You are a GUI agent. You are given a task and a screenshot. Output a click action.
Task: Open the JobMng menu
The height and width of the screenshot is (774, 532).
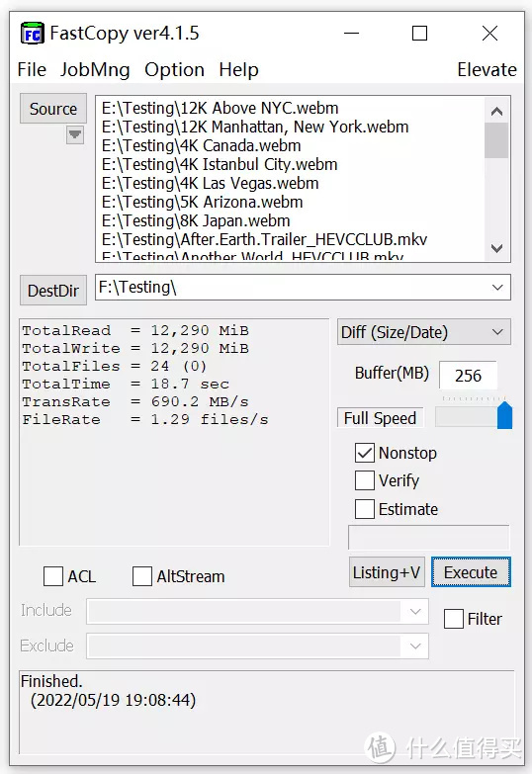pyautogui.click(x=95, y=70)
